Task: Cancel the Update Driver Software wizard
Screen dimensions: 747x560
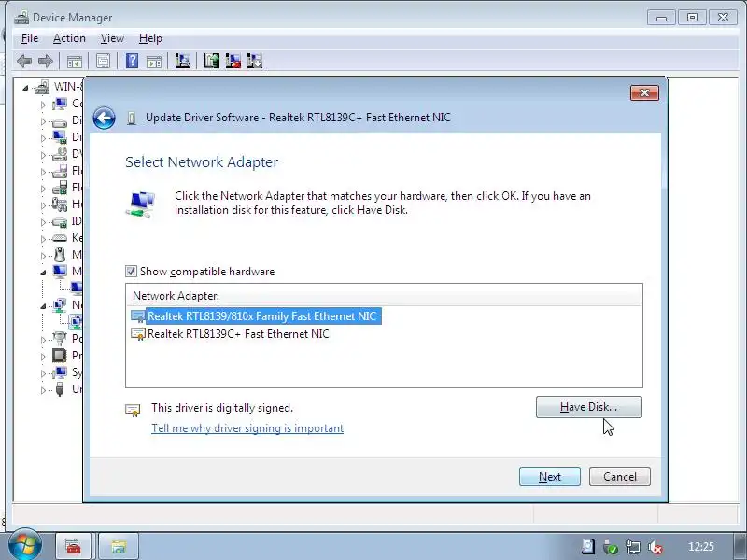Action: point(620,477)
